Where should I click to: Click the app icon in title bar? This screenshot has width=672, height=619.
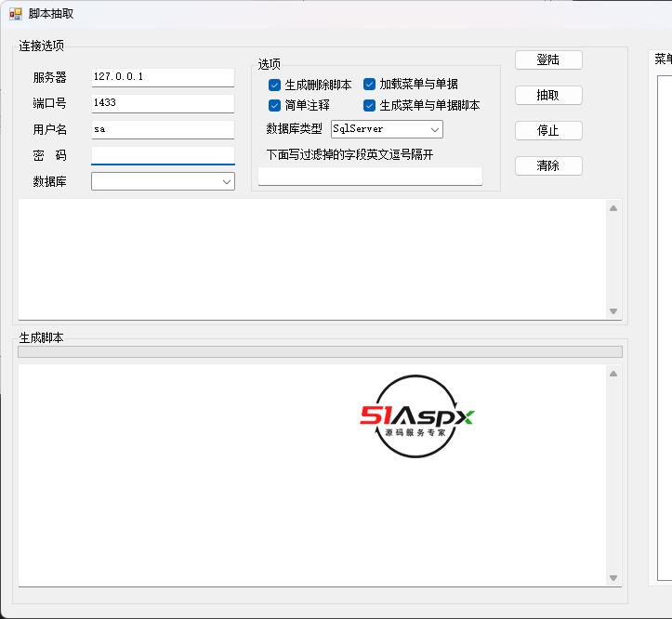click(x=16, y=14)
